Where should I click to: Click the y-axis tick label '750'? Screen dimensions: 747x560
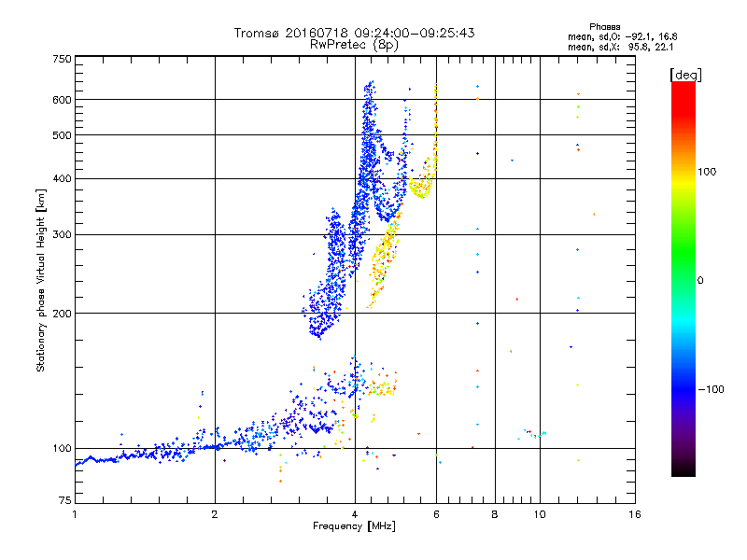pyautogui.click(x=63, y=59)
